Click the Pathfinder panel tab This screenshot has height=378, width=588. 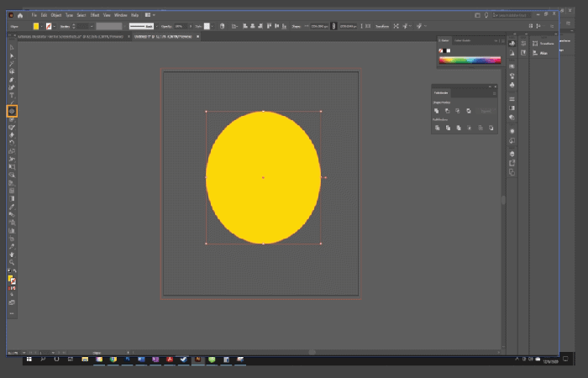point(441,92)
